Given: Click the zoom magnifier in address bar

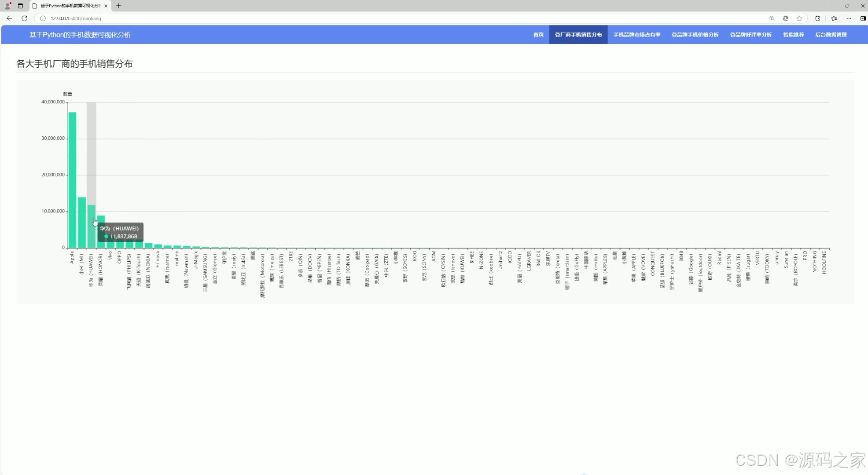Looking at the screenshot, I should pos(772,18).
